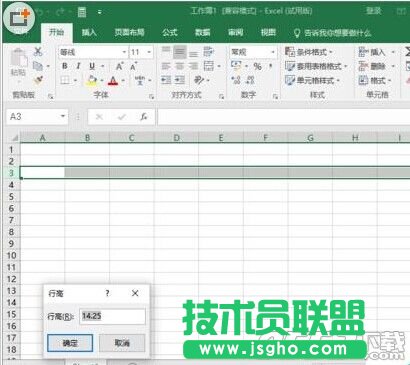Decrease font size with the smaller A
The width and height of the screenshot is (410, 365).
(133, 66)
